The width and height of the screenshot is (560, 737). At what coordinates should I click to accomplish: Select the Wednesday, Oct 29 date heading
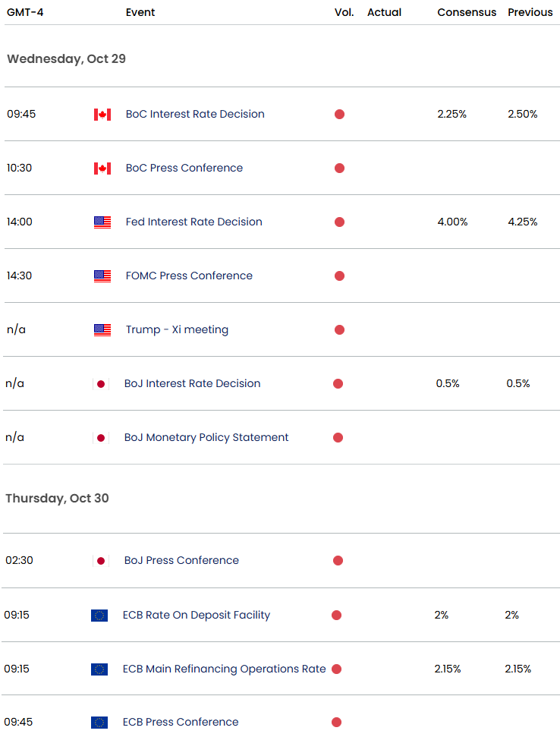67,59
